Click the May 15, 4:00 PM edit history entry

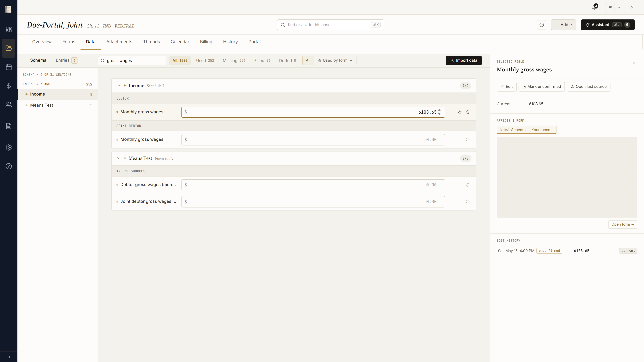(x=567, y=251)
